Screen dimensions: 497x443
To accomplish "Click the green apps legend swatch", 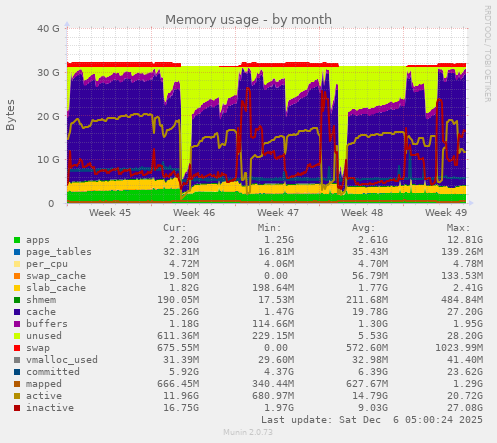I will pyautogui.click(x=17, y=240).
